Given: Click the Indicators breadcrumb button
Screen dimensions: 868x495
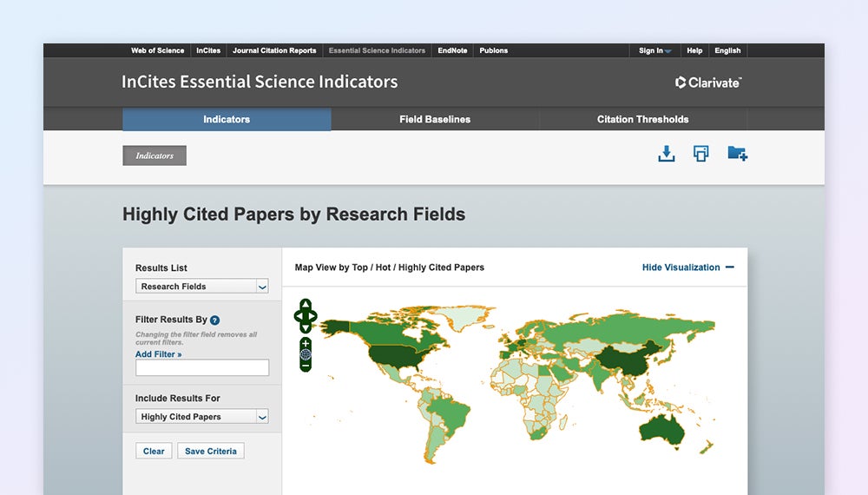Looking at the screenshot, I should (x=155, y=155).
